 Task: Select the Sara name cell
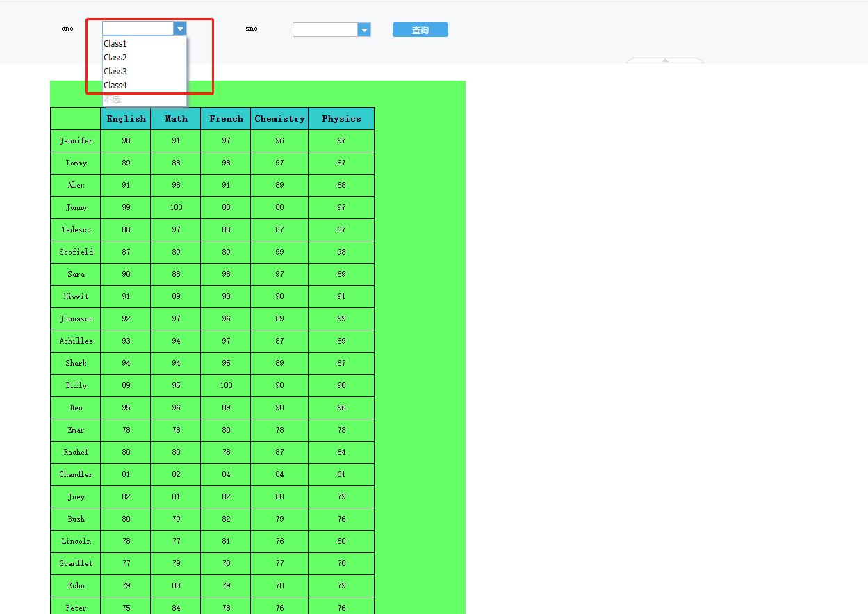click(x=76, y=274)
